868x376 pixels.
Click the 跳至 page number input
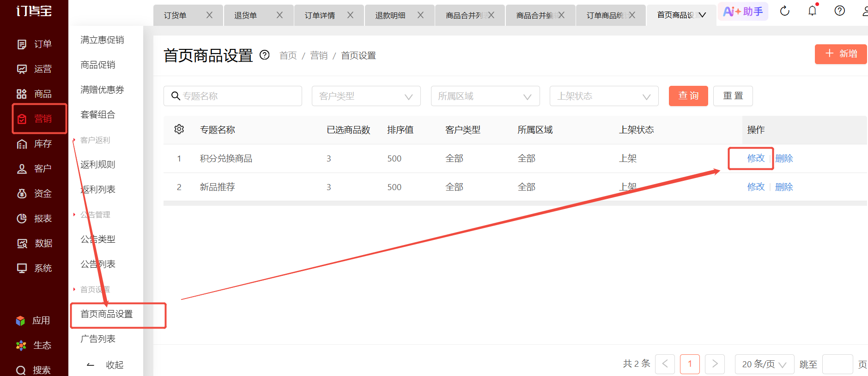(838, 364)
